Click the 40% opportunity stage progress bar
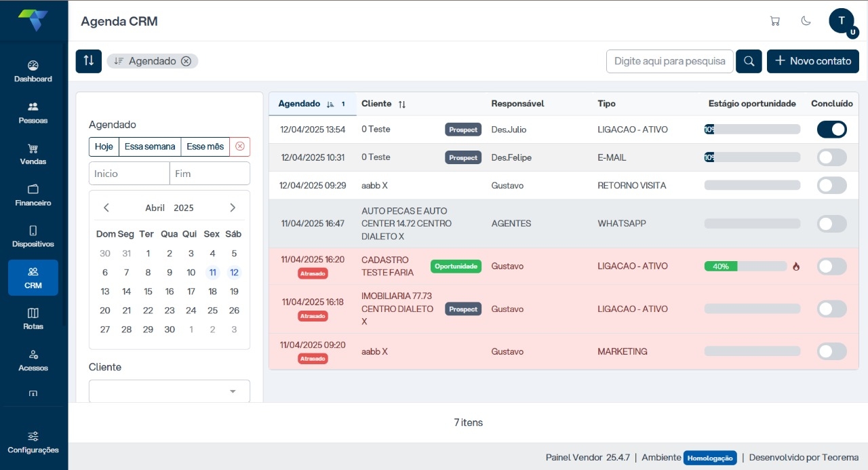 (x=752, y=267)
